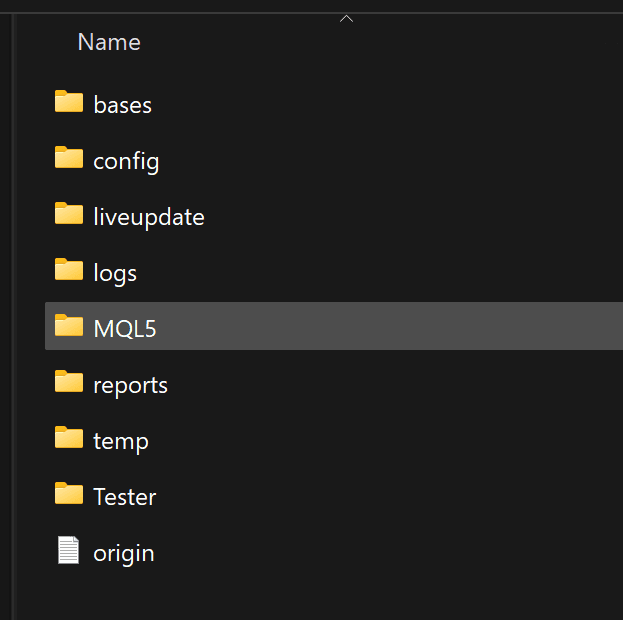Click the origin file document icon
This screenshot has height=620, width=623.
coord(68,550)
